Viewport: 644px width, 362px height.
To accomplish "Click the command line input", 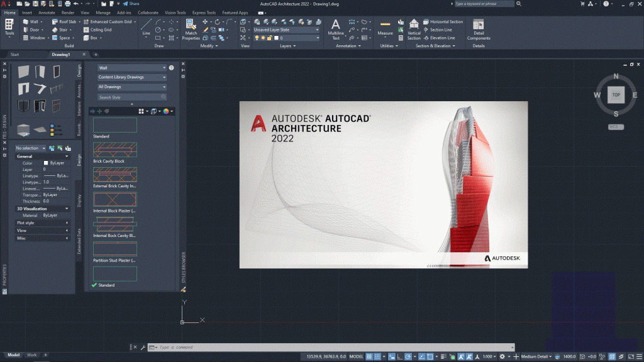I will coord(331,347).
